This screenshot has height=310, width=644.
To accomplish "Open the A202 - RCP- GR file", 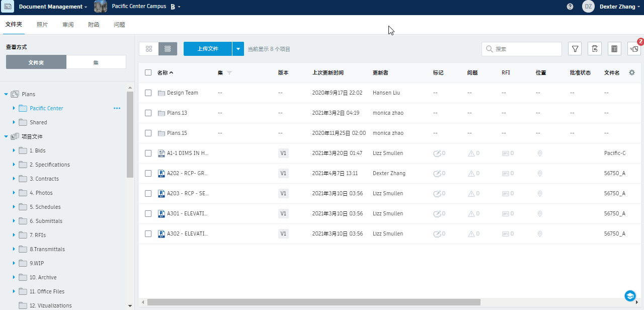I will (x=187, y=173).
